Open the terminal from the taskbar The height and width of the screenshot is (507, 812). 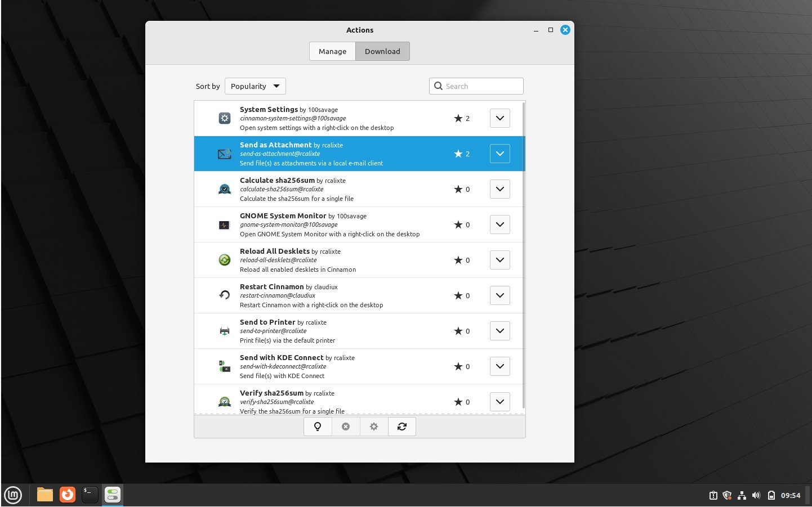pyautogui.click(x=90, y=495)
